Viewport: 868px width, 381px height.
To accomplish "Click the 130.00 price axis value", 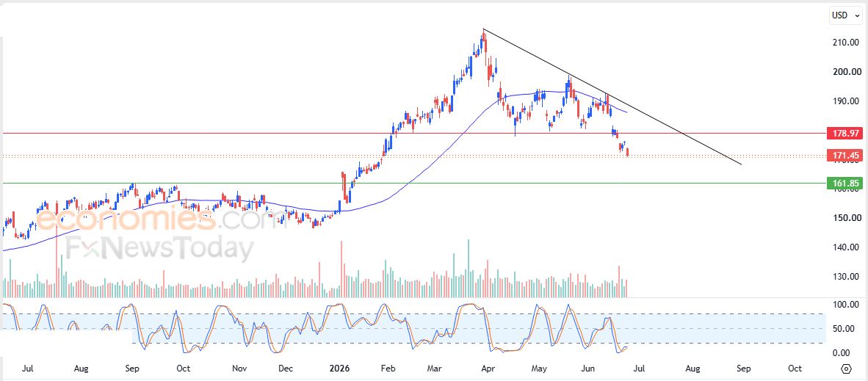I will click(847, 276).
